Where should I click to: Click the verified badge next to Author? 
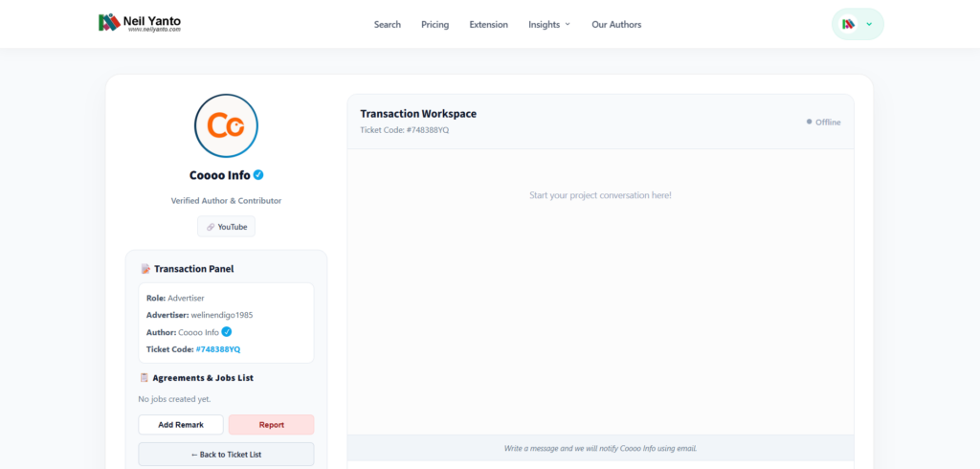pyautogui.click(x=226, y=332)
